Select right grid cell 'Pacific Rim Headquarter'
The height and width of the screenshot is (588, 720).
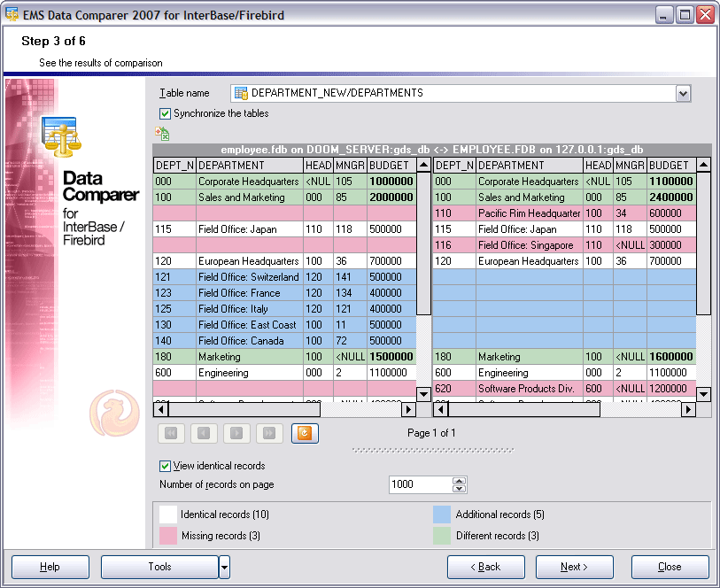pos(530,213)
